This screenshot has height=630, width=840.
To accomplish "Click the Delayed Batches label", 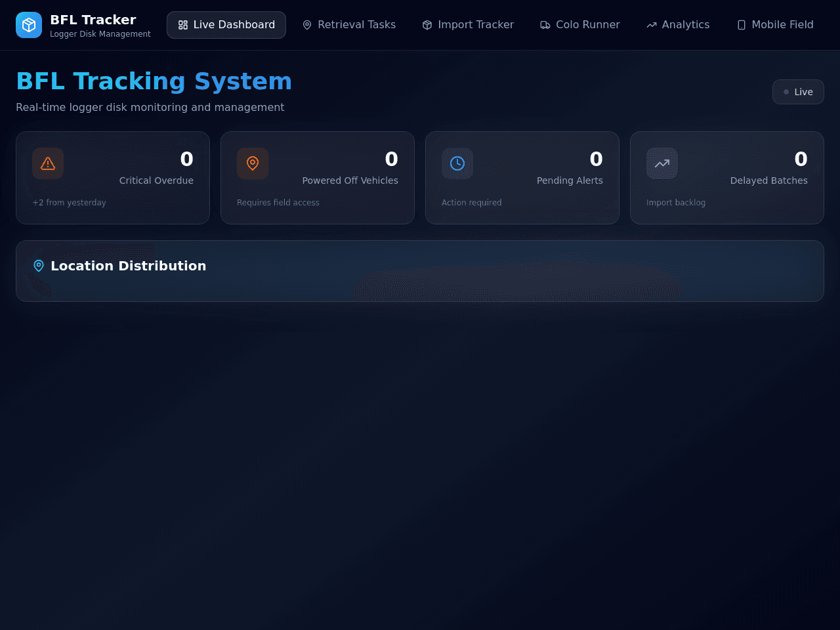I will click(x=768, y=180).
